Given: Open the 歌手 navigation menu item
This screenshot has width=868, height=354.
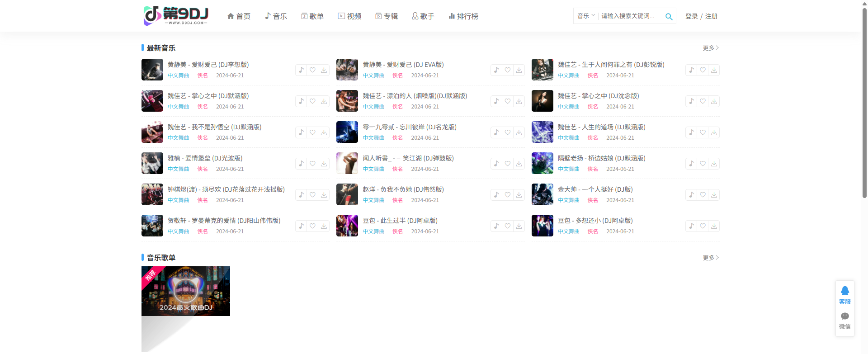Looking at the screenshot, I should tap(423, 16).
